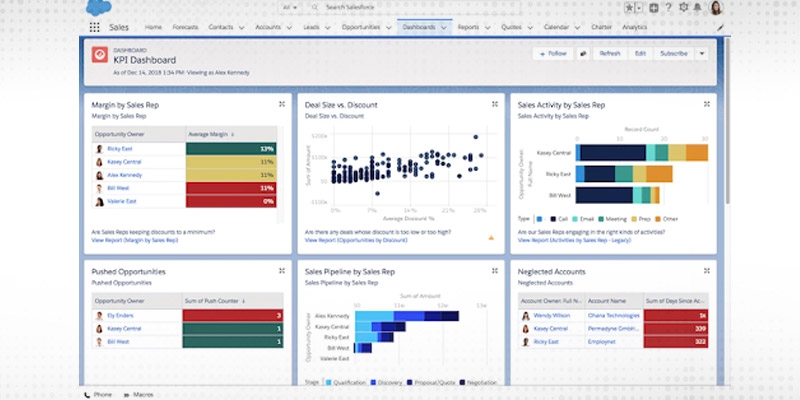
Task: Click the Negotiation stage legend swatch
Action: click(x=462, y=382)
